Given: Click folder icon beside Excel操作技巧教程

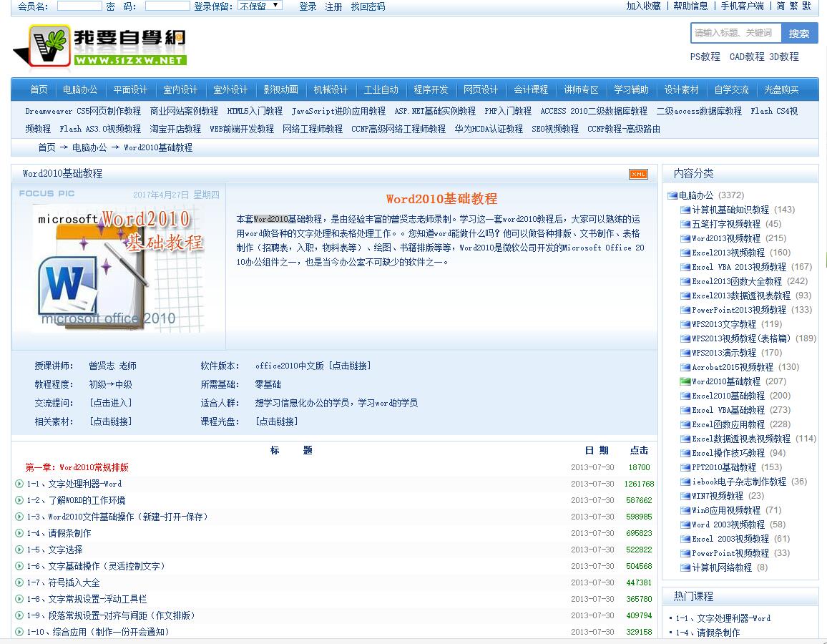Looking at the screenshot, I should 685,453.
